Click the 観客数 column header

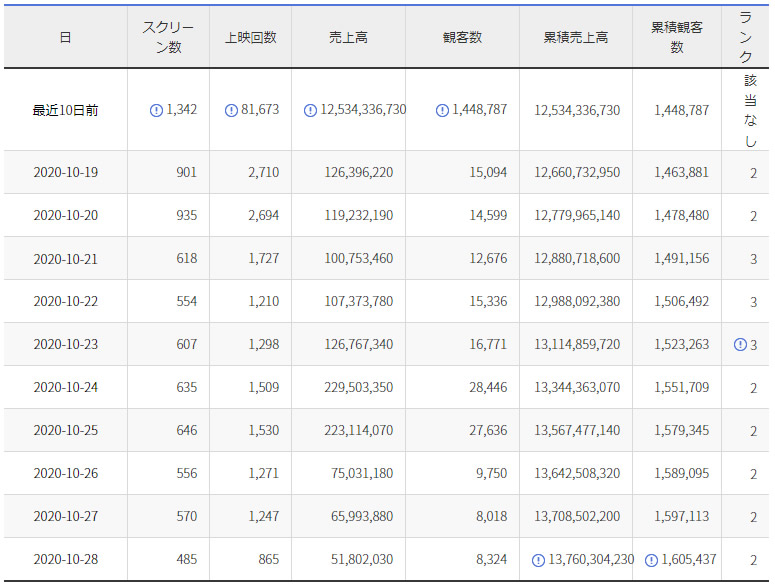462,37
